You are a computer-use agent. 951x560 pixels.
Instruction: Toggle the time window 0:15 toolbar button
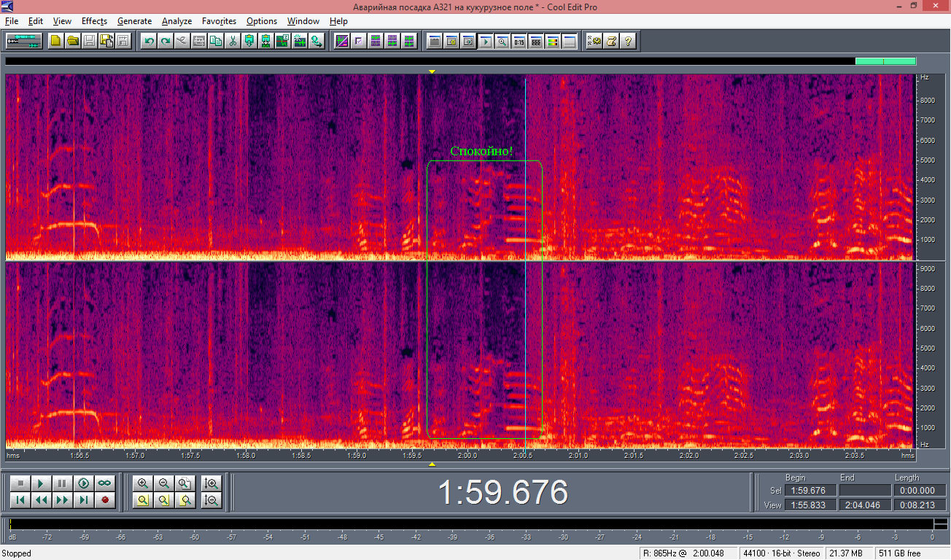(x=519, y=41)
